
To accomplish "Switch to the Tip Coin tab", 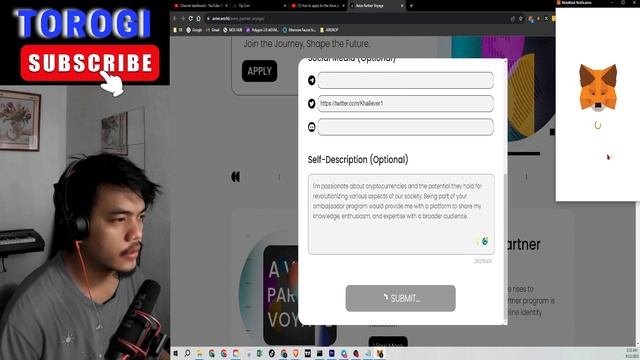I will [258, 6].
